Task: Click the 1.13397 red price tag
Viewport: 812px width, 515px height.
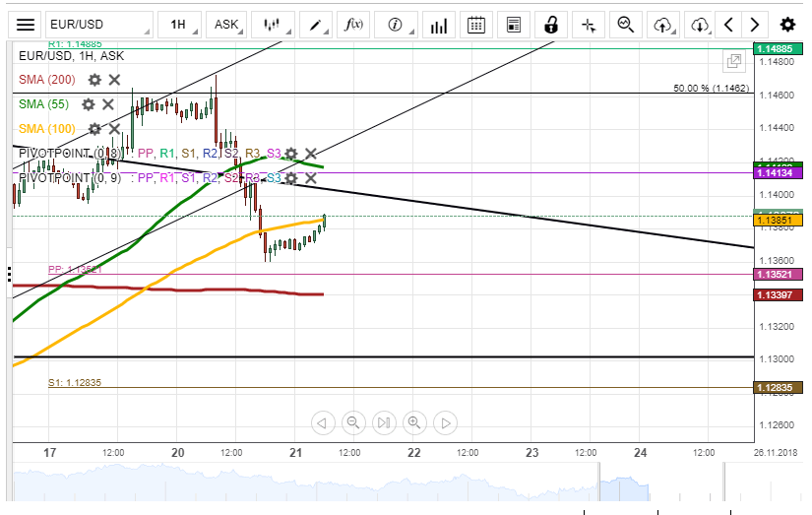Action: 778,295
